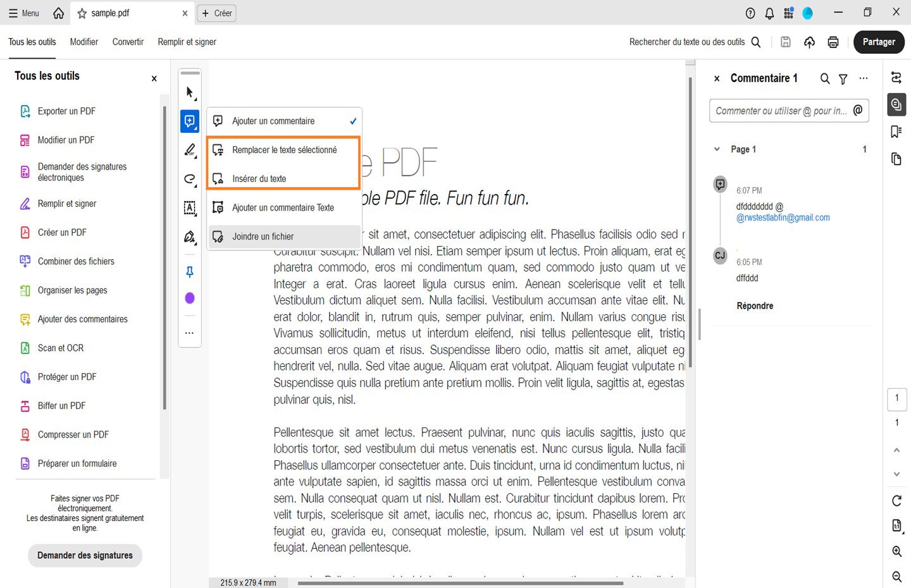Choose Remplacer le texte sélectionné
The height and width of the screenshot is (588, 911).
point(284,150)
